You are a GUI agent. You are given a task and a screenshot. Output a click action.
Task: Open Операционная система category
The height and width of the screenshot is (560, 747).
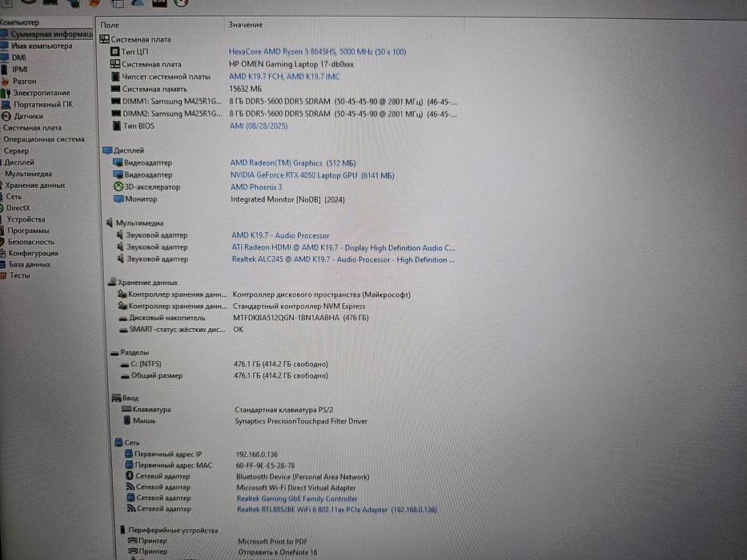tap(44, 139)
